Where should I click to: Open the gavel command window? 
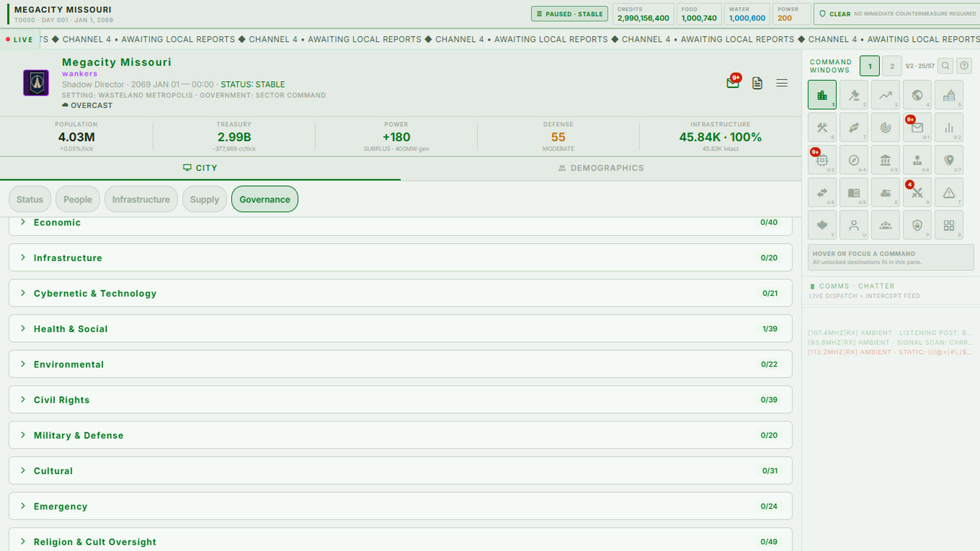tap(853, 95)
